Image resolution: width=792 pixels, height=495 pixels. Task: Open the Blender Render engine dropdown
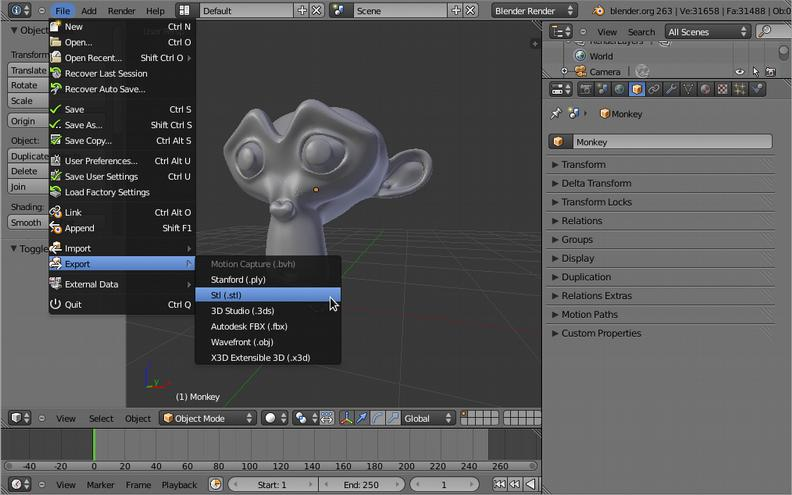(x=534, y=11)
